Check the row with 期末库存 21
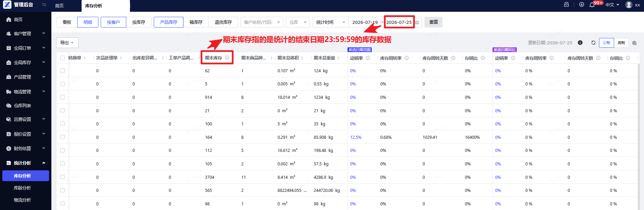Image resolution: width=644 pixels, height=210 pixels. point(62,111)
